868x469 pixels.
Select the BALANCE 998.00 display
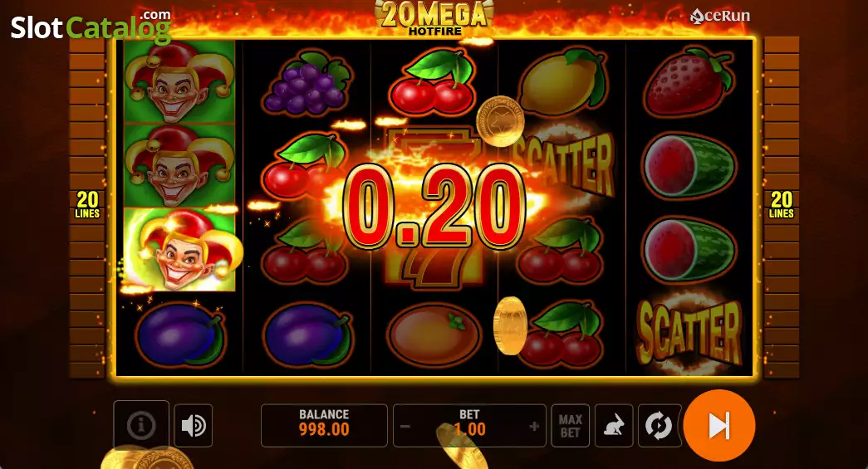point(324,425)
